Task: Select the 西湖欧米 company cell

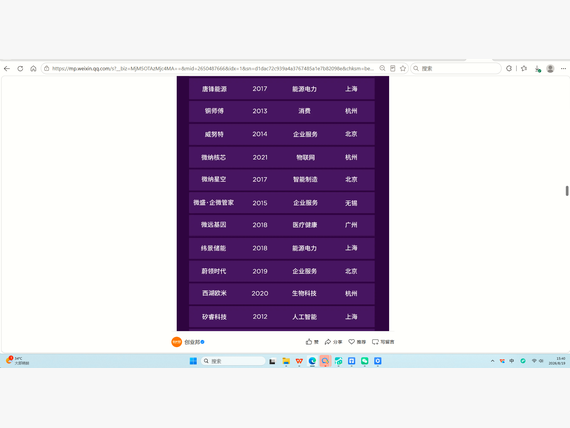Action: tap(214, 293)
